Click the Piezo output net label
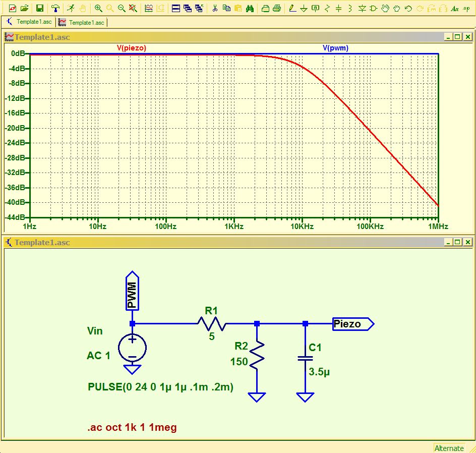This screenshot has height=453, width=476. [x=353, y=324]
